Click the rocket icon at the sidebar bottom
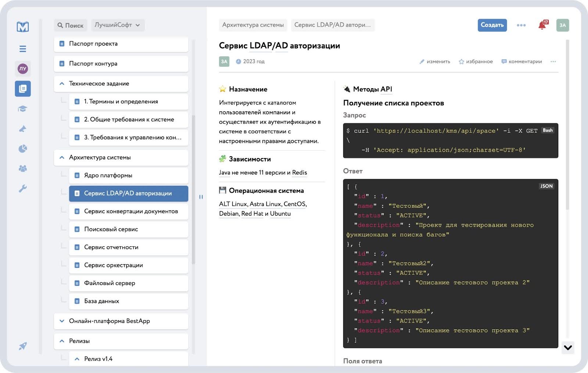Image resolution: width=588 pixels, height=373 pixels. tap(23, 346)
